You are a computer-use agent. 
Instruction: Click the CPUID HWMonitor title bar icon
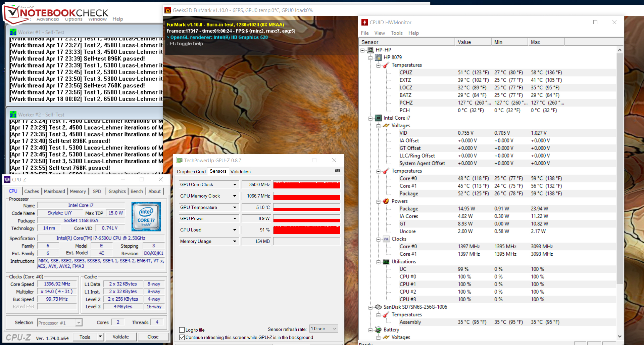[x=364, y=22]
